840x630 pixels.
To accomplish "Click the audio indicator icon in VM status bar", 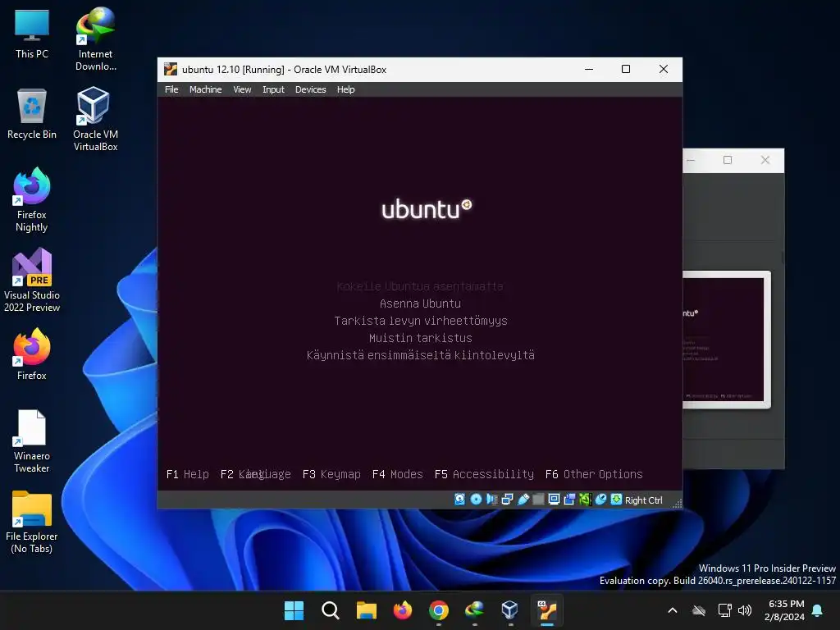I will click(x=491, y=500).
